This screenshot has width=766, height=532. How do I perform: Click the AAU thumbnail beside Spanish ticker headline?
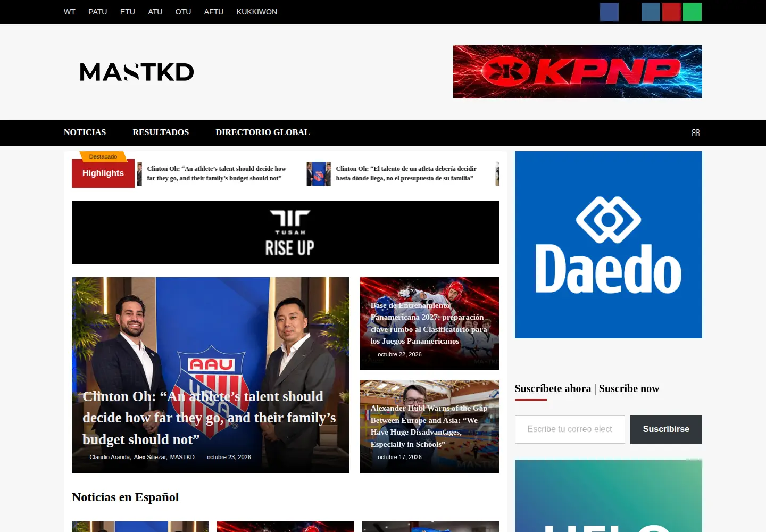click(319, 173)
